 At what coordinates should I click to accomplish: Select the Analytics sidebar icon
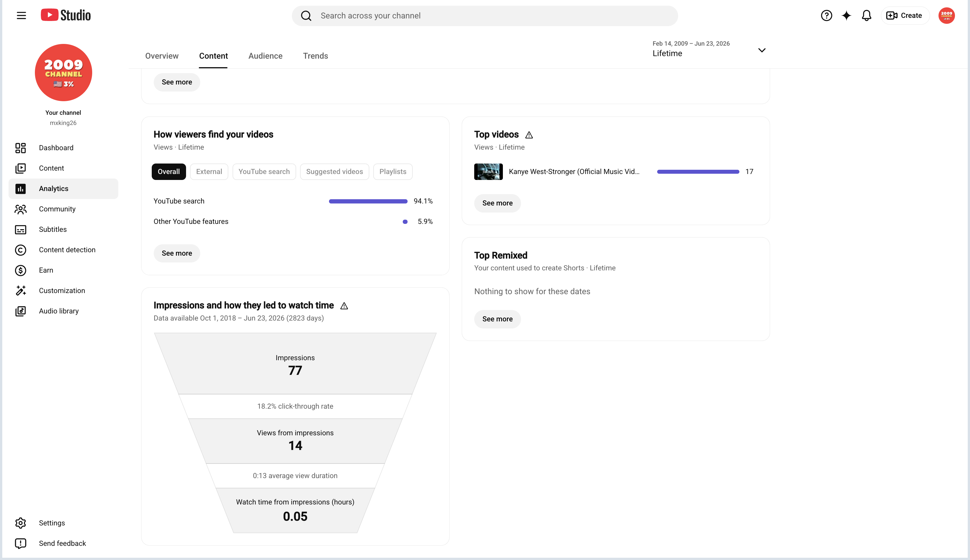20,188
